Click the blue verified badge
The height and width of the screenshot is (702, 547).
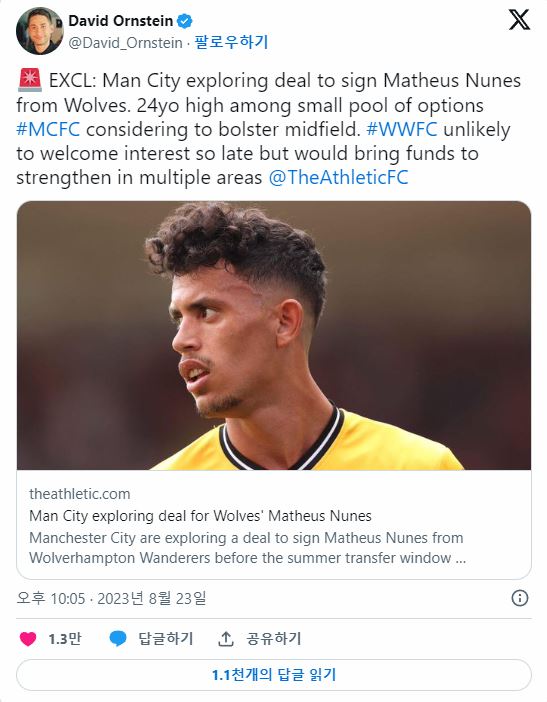185,21
